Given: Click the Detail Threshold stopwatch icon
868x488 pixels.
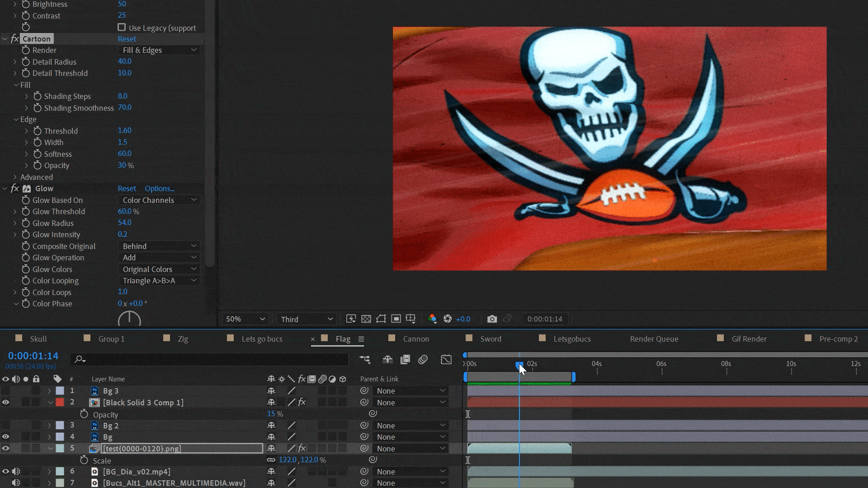Looking at the screenshot, I should point(26,73).
